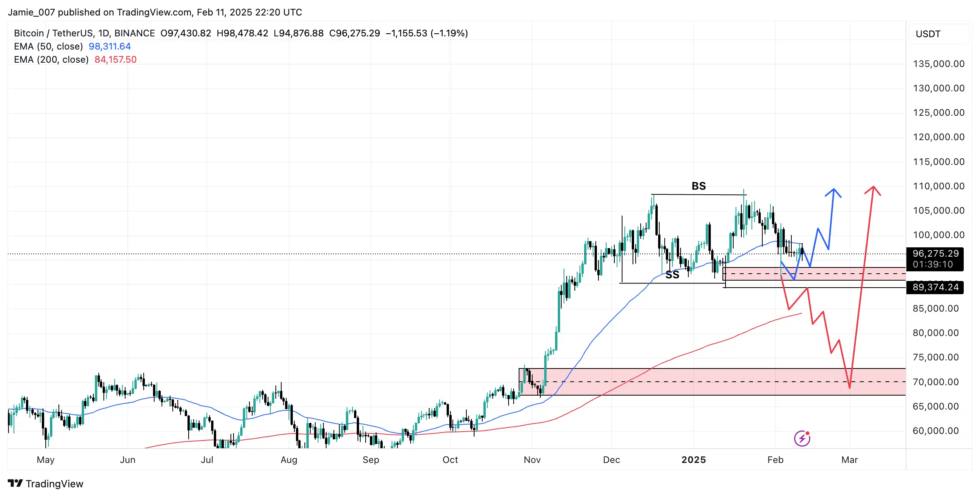The image size is (980, 497).
Task: Click the 89,374.24 price line label
Action: pyautogui.click(x=935, y=287)
